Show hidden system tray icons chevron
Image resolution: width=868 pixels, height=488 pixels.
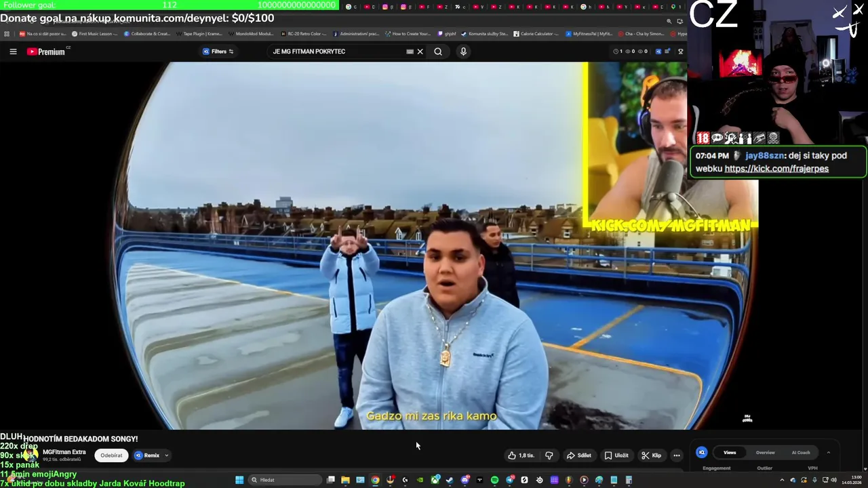(x=782, y=480)
